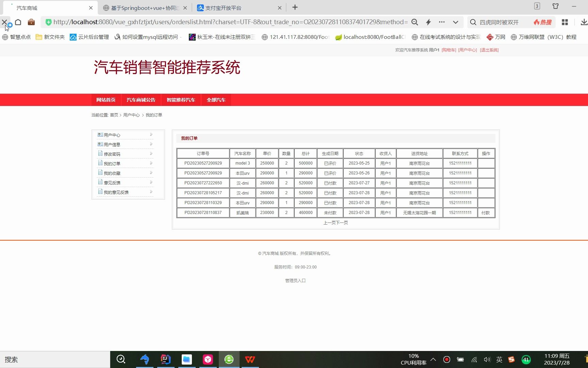Click arrow chevron beside 我的收藏

pos(151,173)
